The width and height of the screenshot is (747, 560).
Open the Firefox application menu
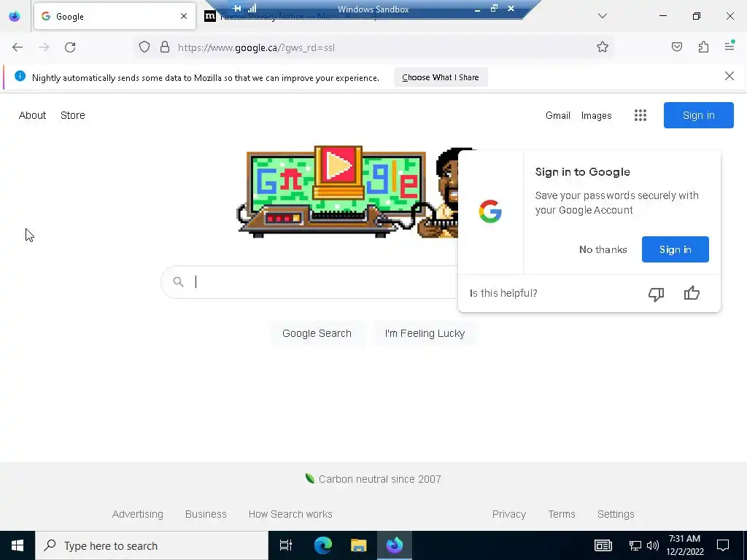coord(729,46)
